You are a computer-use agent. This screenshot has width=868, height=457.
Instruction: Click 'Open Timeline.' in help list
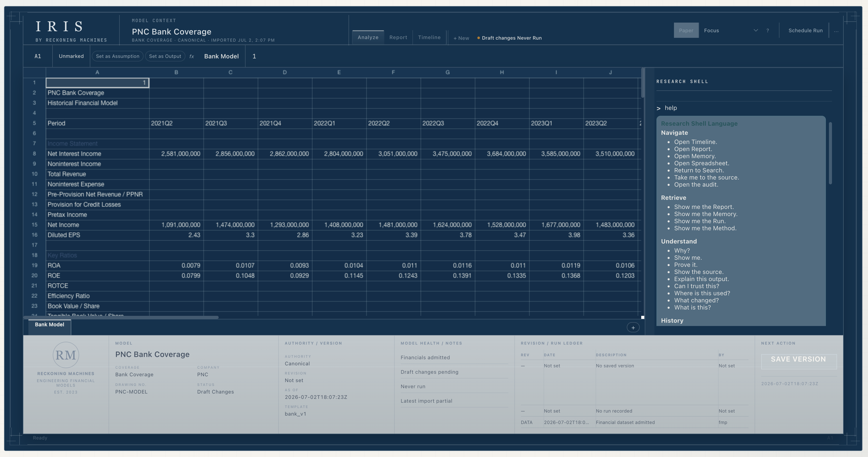click(x=695, y=142)
